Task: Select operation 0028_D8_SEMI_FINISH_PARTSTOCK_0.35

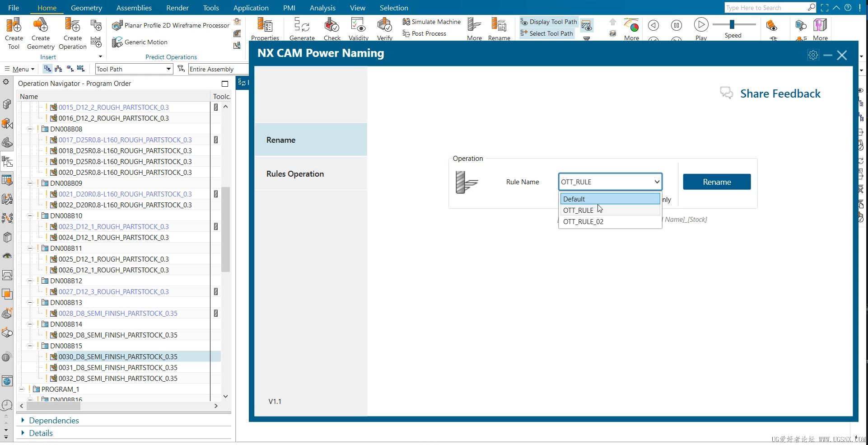Action: click(x=118, y=314)
